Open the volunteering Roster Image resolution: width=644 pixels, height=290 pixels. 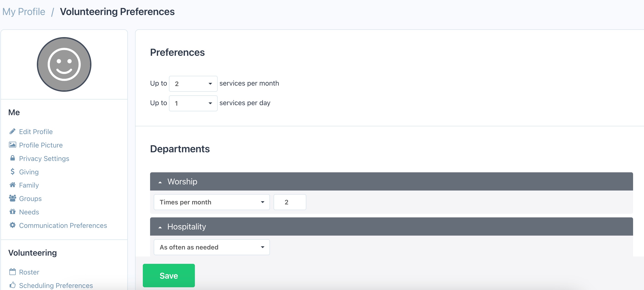pyautogui.click(x=29, y=272)
